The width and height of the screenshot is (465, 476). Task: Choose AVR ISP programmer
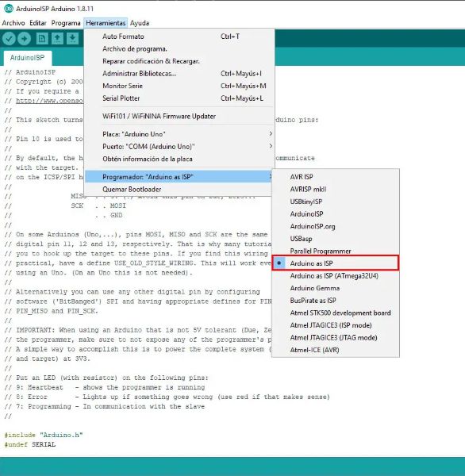pos(336,177)
